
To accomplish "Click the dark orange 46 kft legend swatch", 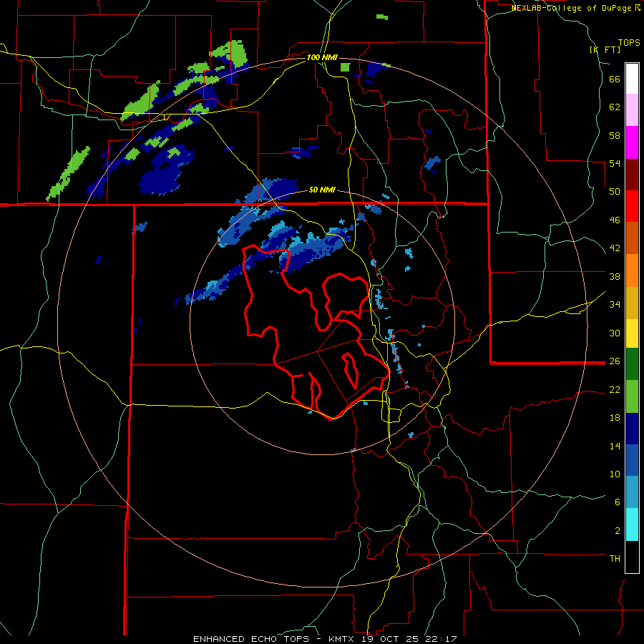I will pyautogui.click(x=632, y=238).
